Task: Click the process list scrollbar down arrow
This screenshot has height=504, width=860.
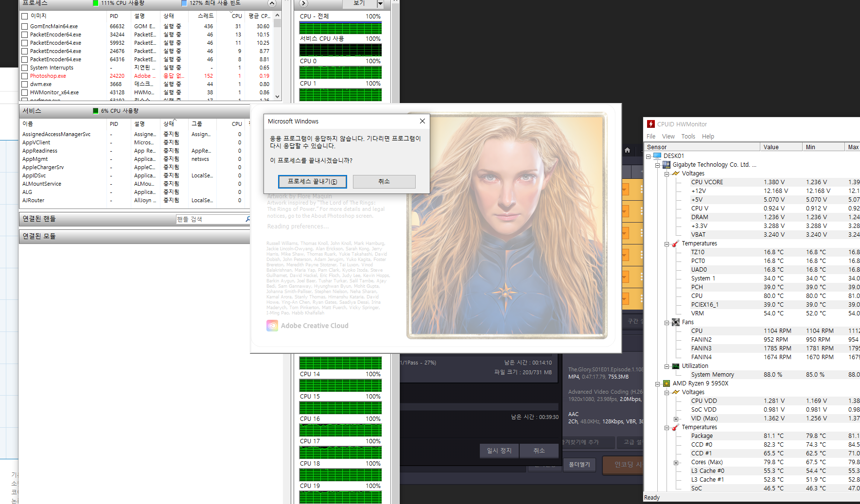Action: (277, 96)
